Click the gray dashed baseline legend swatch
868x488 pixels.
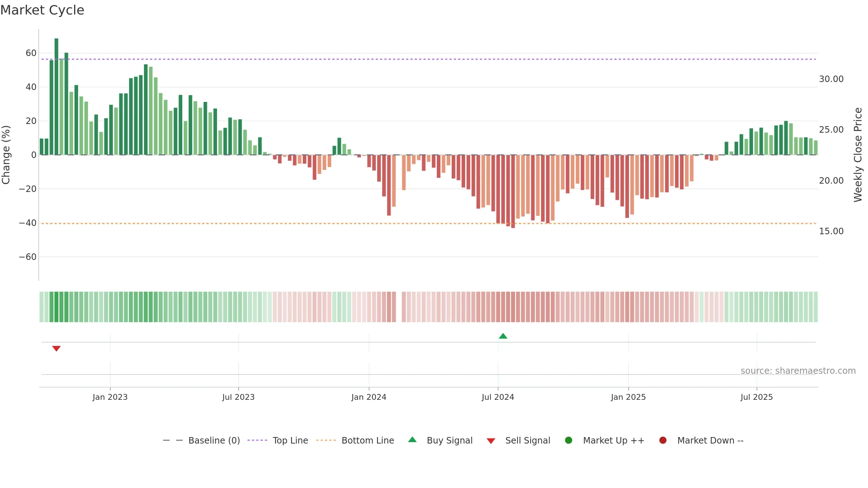coord(173,440)
